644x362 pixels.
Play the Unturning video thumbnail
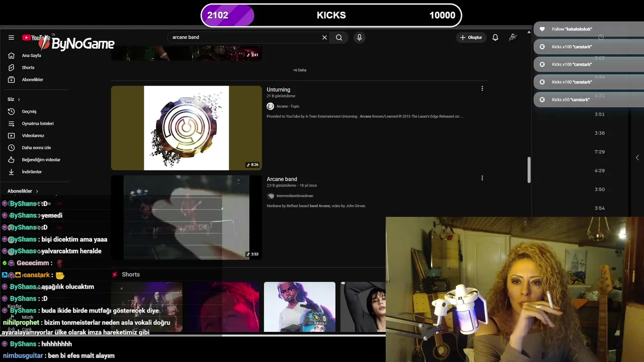pos(186,128)
